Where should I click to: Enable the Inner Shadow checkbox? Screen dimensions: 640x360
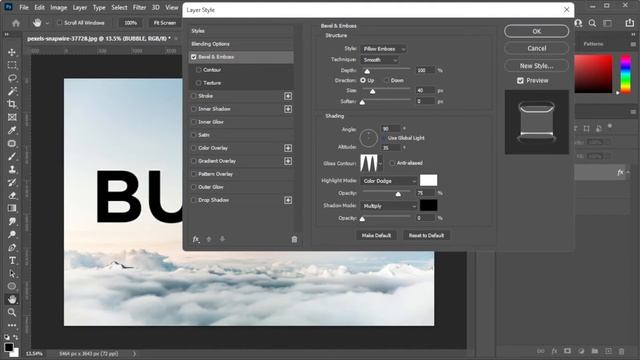tap(194, 109)
